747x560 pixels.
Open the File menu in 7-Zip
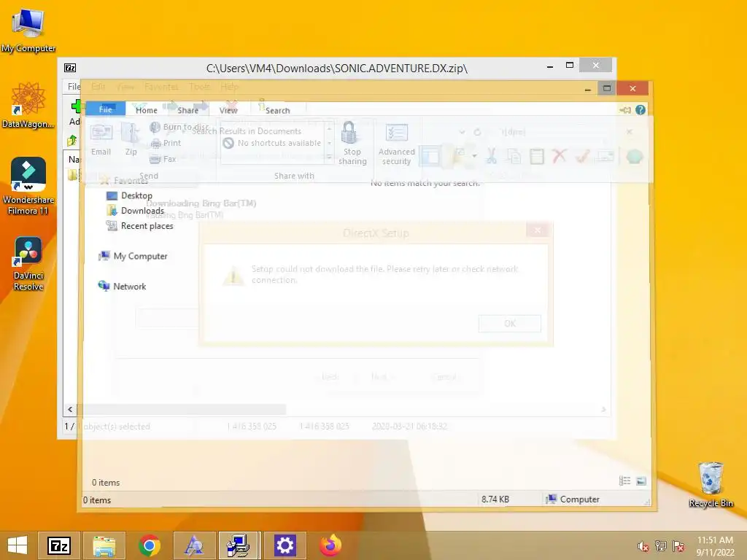74,86
